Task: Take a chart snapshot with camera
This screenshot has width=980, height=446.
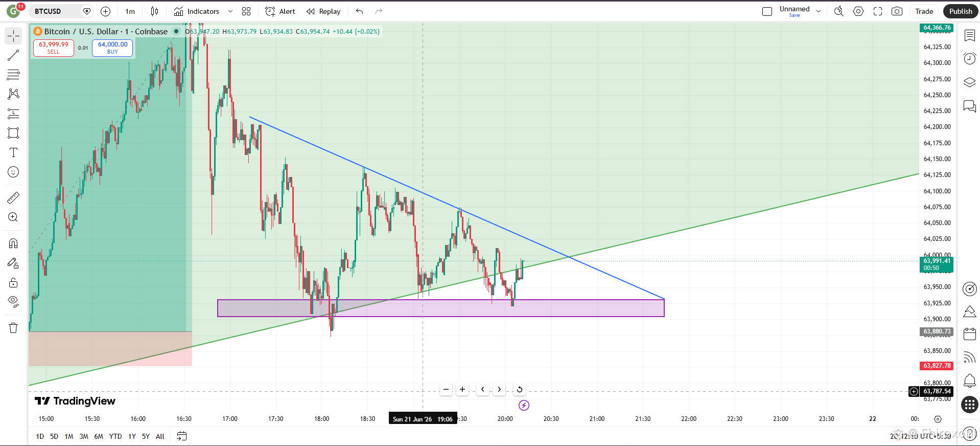Action: 897,11
